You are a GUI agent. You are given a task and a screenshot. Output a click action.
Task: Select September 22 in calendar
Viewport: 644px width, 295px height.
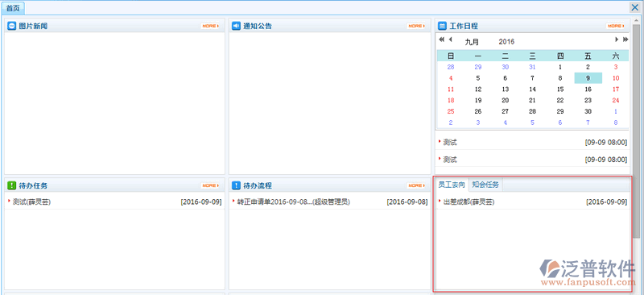click(560, 100)
